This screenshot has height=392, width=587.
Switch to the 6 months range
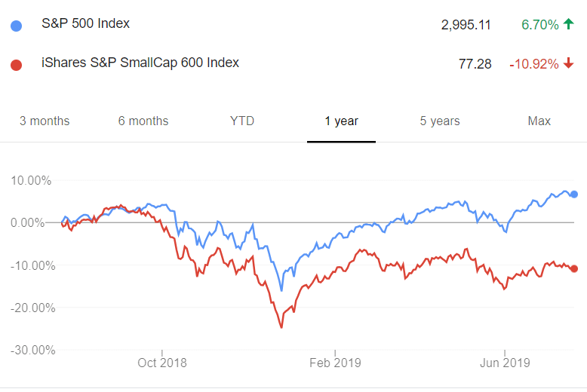point(143,121)
